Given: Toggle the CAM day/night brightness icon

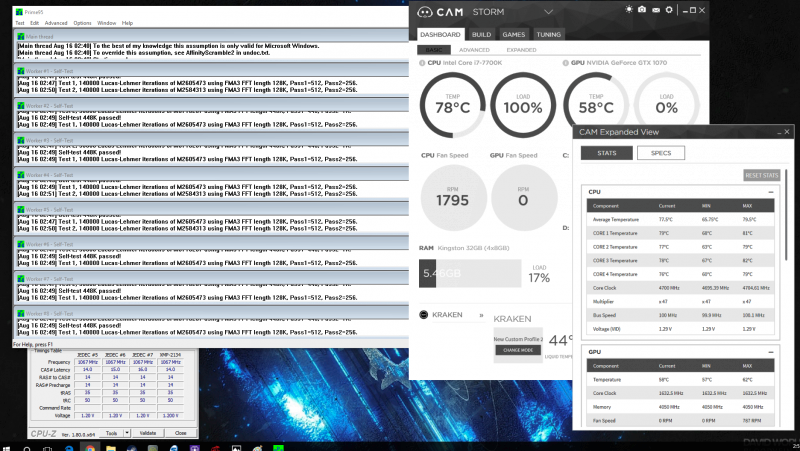Looking at the screenshot, I should click(629, 9).
